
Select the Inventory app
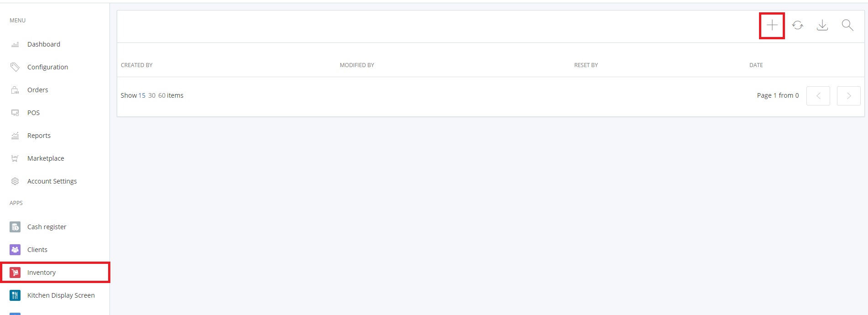42,273
